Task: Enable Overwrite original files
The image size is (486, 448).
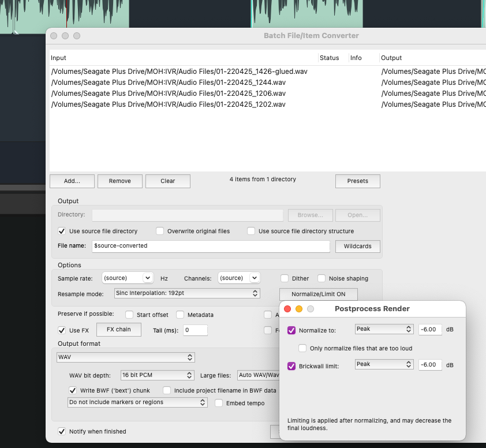Action: [160, 232]
